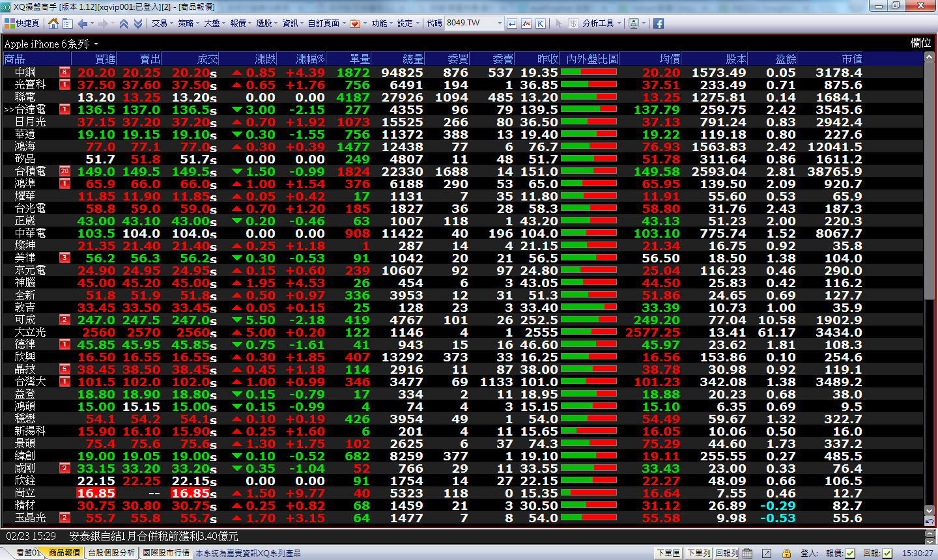Open the 交易 menu
Screen dimensions: 938x560
click(x=162, y=23)
